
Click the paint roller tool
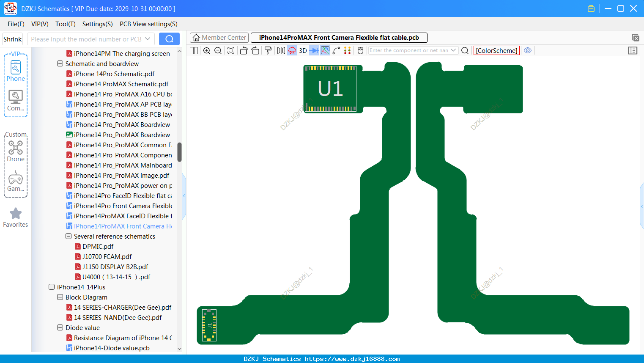268,50
